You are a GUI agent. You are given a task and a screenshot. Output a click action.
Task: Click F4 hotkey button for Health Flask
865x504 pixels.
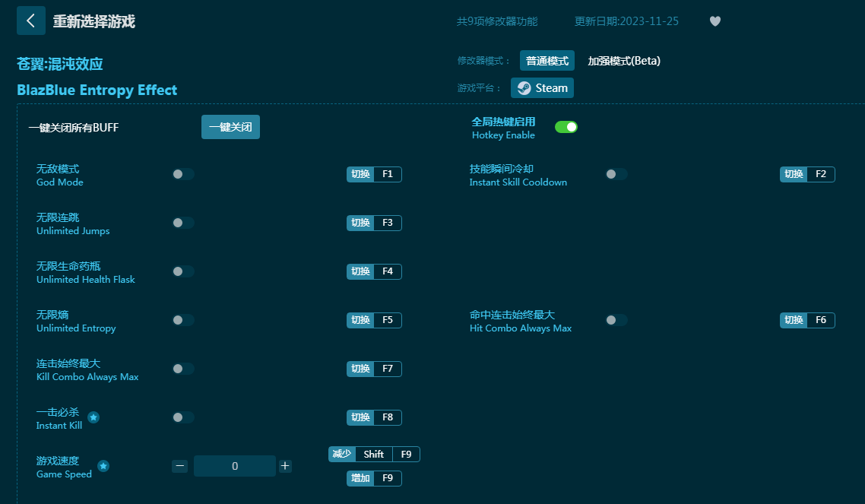pyautogui.click(x=374, y=271)
